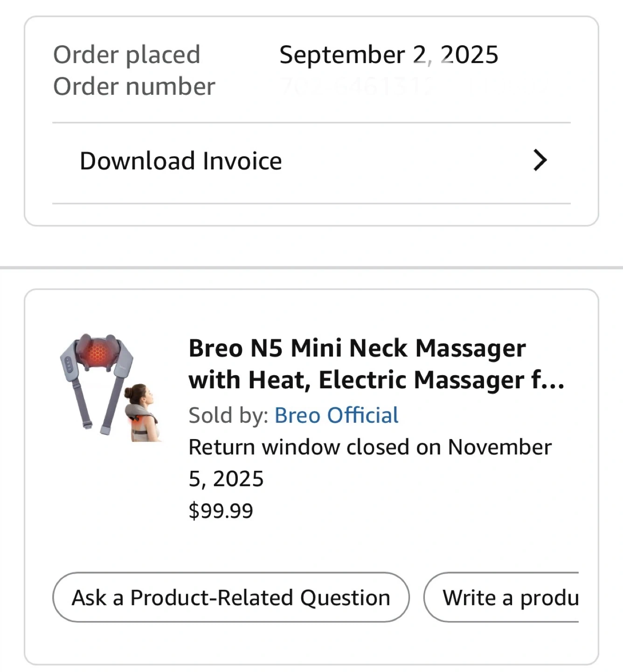Open the Download Invoice row
The height and width of the screenshot is (672, 623).
click(181, 161)
